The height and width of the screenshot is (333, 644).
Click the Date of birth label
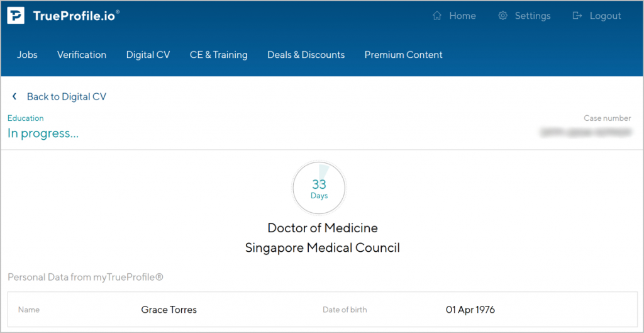click(345, 310)
